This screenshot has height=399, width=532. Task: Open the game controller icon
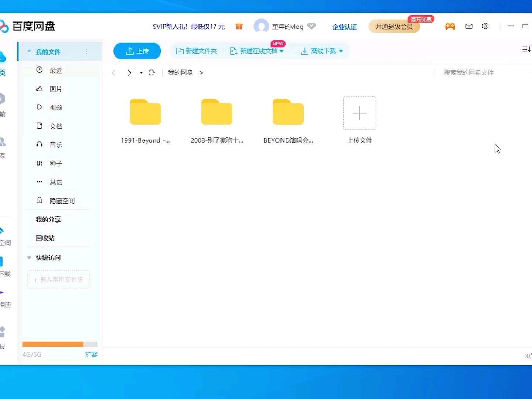(450, 26)
